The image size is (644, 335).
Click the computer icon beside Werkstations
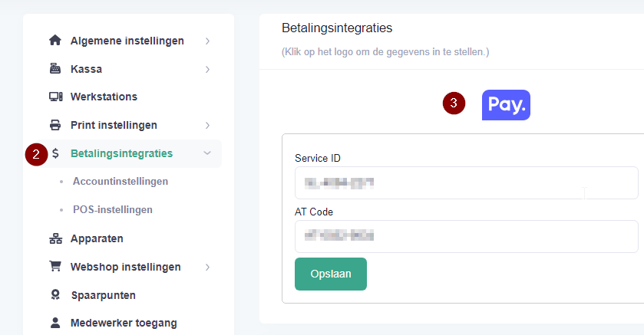(x=55, y=97)
